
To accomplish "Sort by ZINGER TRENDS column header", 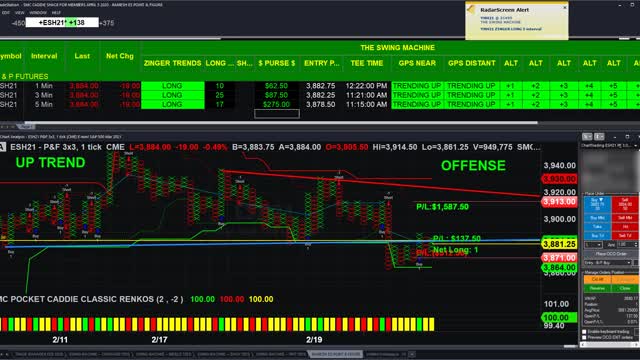I will [x=172, y=63].
